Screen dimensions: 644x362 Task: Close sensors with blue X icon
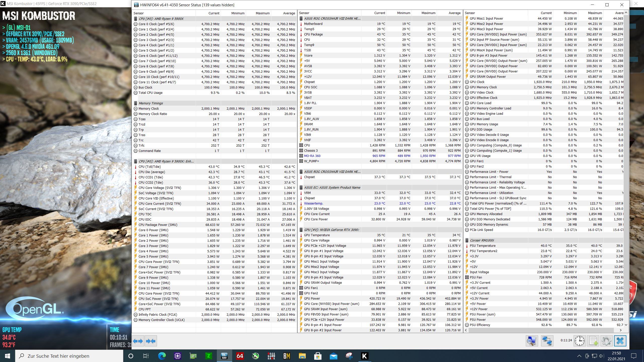[x=620, y=341]
